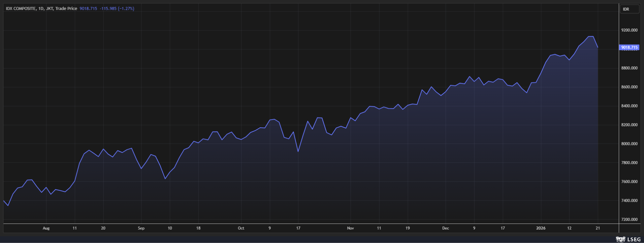This screenshot has width=644, height=243.
Task: Click the 8600.000 price axis label
Action: click(x=629, y=87)
